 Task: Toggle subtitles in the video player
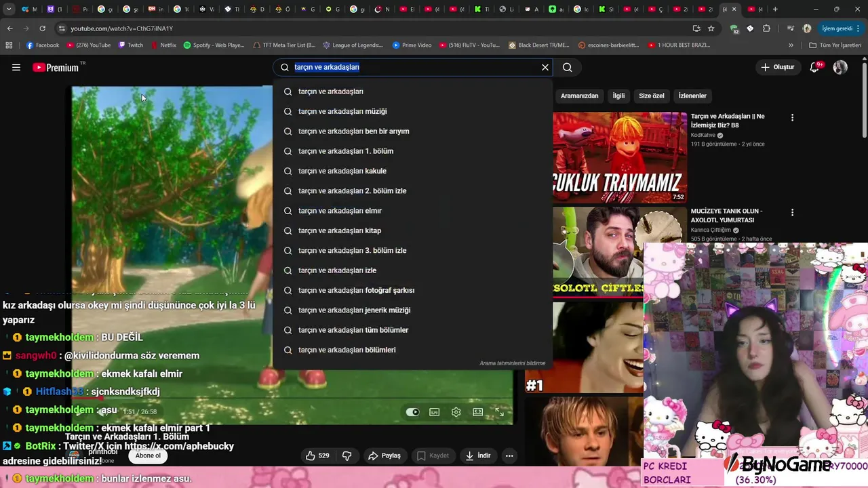434,412
